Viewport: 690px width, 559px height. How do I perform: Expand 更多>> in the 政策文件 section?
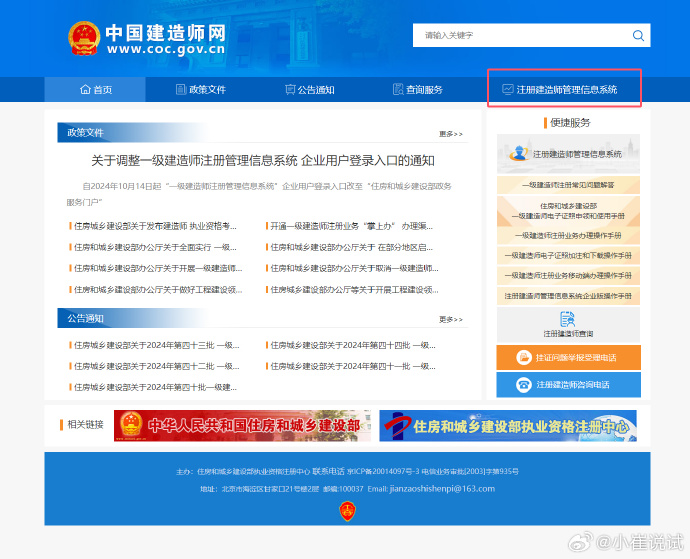pos(451,134)
